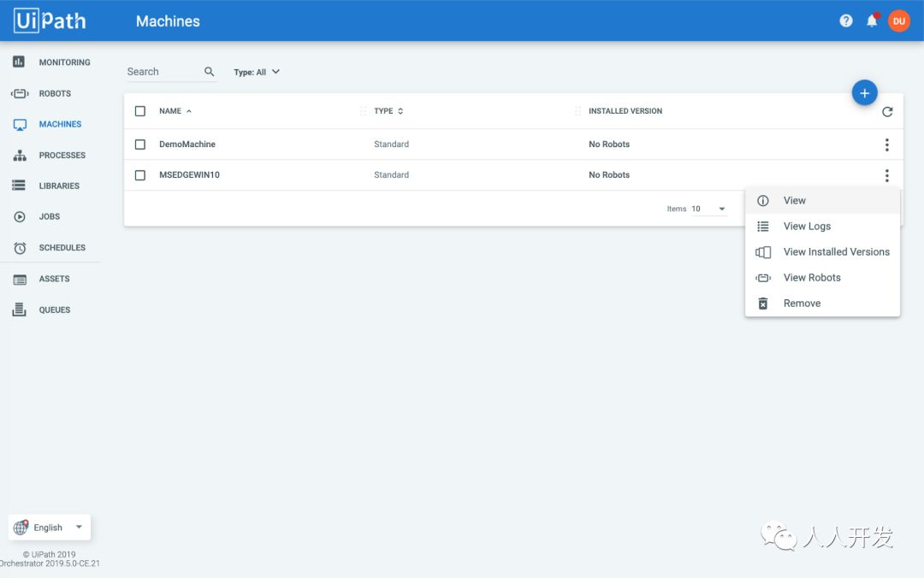The width and height of the screenshot is (924, 578).
Task: Click the globe language icon
Action: (21, 528)
